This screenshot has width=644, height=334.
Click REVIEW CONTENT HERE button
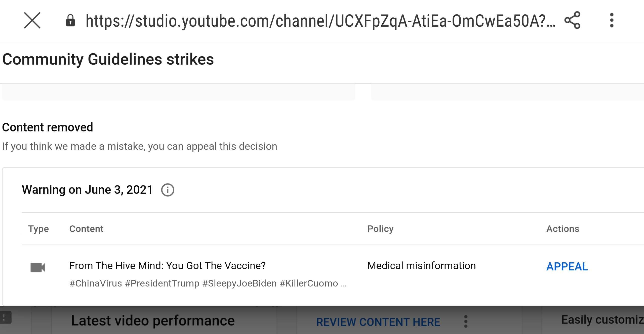[378, 322]
